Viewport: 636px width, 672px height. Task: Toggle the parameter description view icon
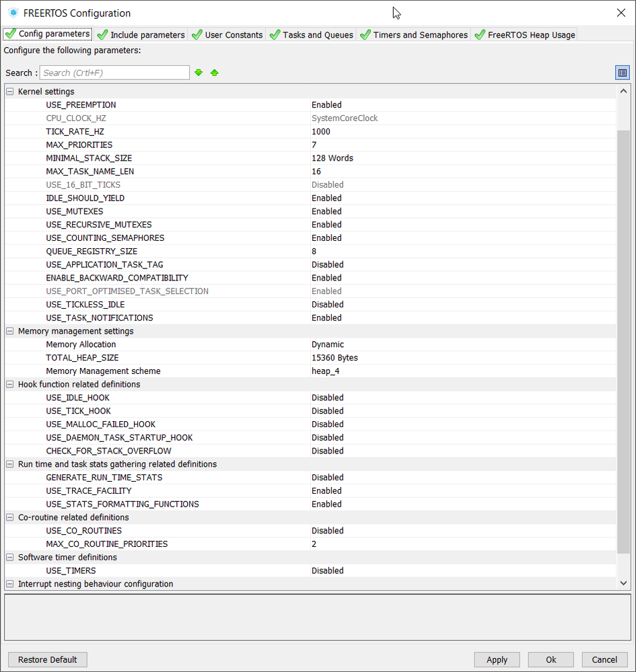tap(623, 73)
